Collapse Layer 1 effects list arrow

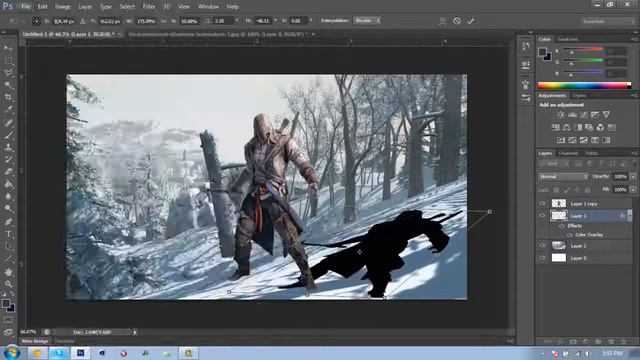pyautogui.click(x=630, y=216)
